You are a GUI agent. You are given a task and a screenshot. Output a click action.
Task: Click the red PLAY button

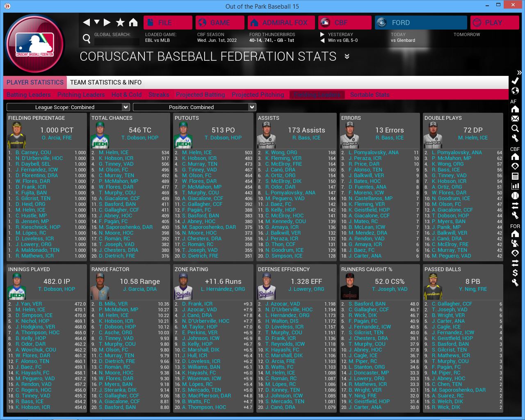point(494,23)
